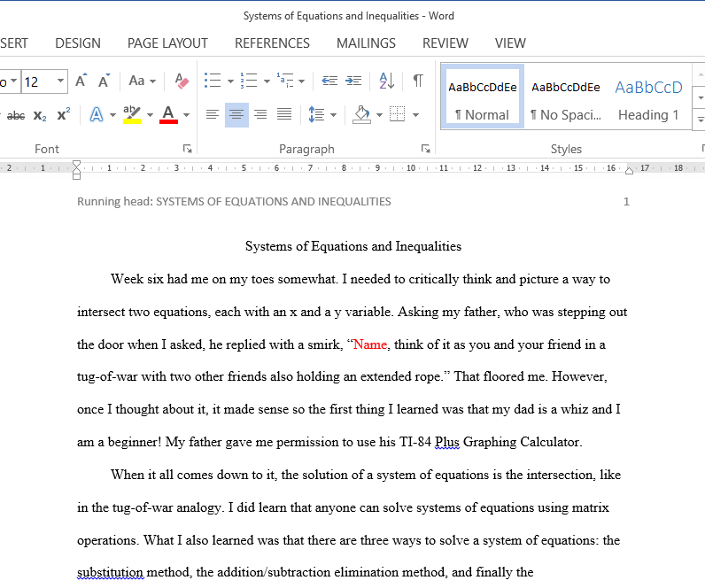Toggle subscript formatting

40,115
